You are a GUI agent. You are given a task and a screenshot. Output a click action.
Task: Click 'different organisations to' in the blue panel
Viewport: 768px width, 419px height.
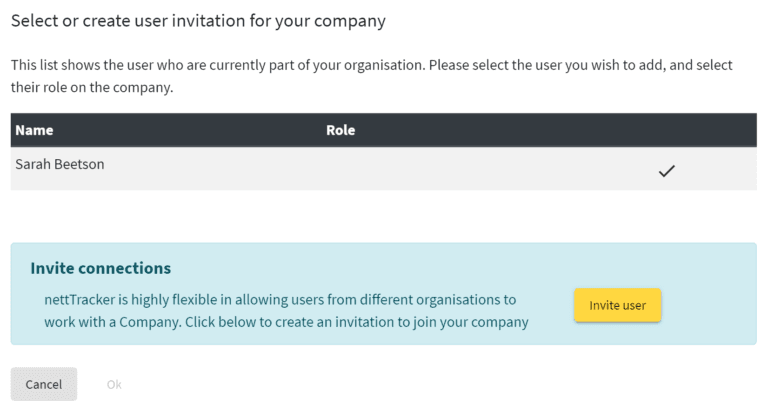click(x=451, y=299)
